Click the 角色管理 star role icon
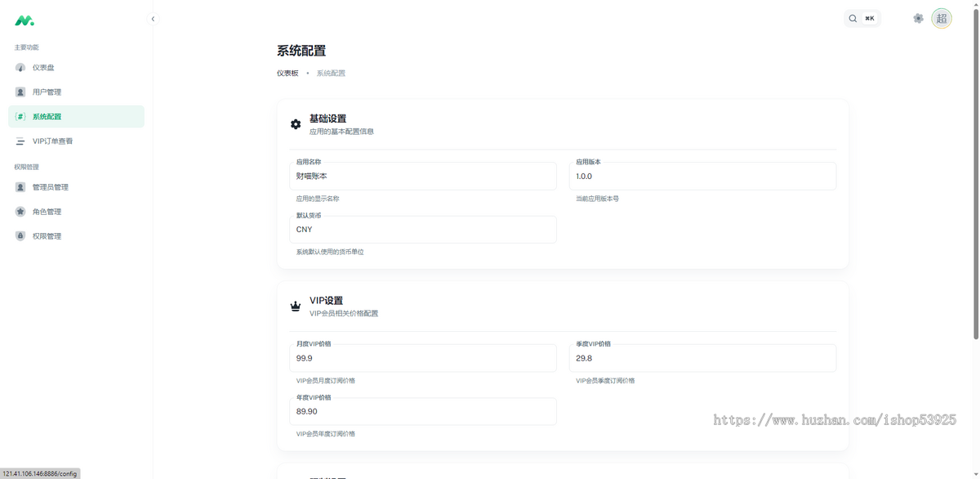Image resolution: width=980 pixels, height=479 pixels. 20,211
